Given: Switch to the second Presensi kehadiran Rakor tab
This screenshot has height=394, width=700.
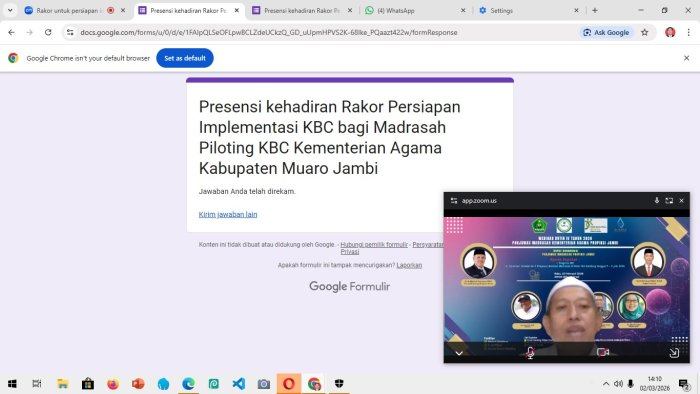Looking at the screenshot, I should pyautogui.click(x=302, y=10).
